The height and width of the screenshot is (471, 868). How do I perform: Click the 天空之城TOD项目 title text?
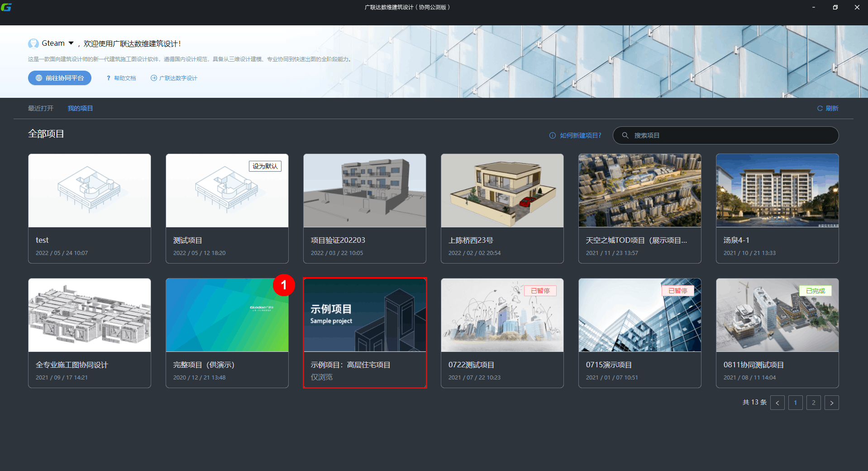click(636, 240)
